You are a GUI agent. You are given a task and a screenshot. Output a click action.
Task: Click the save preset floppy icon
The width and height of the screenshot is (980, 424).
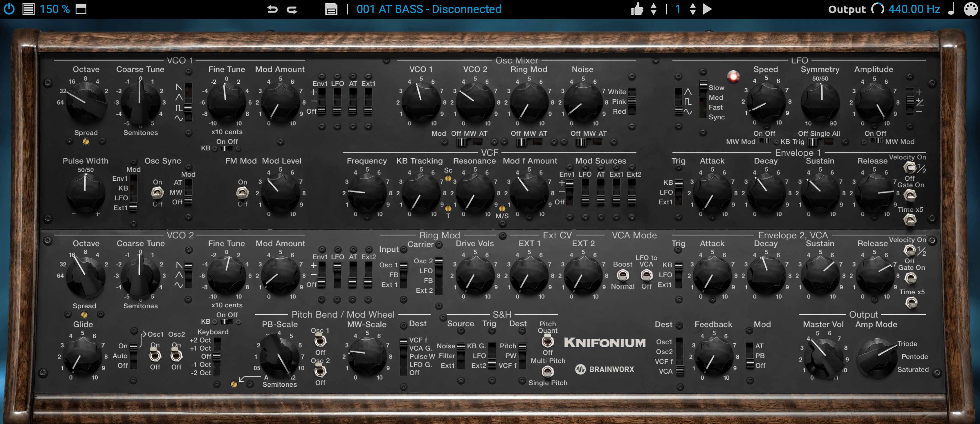pyautogui.click(x=331, y=9)
